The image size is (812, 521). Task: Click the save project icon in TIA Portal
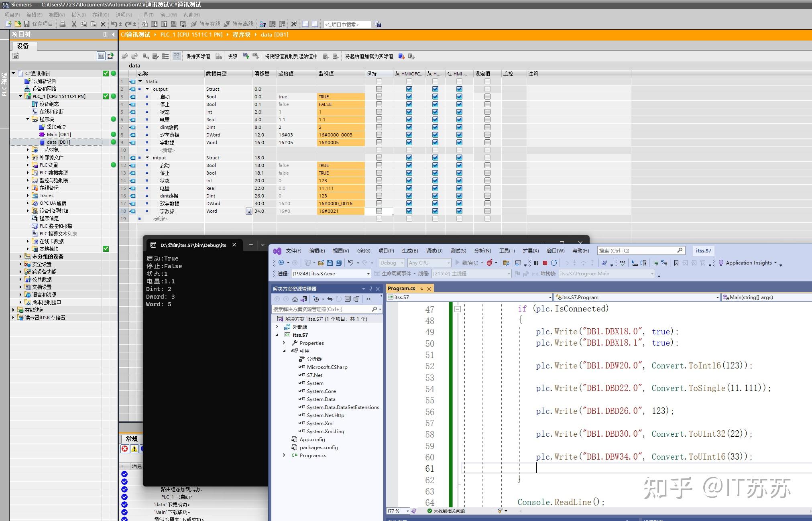click(27, 24)
